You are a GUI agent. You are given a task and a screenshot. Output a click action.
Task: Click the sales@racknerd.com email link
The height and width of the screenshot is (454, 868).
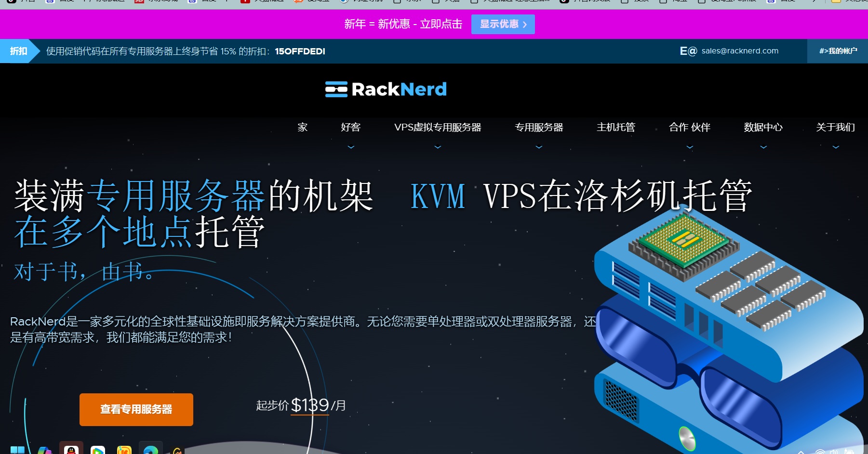pyautogui.click(x=740, y=51)
